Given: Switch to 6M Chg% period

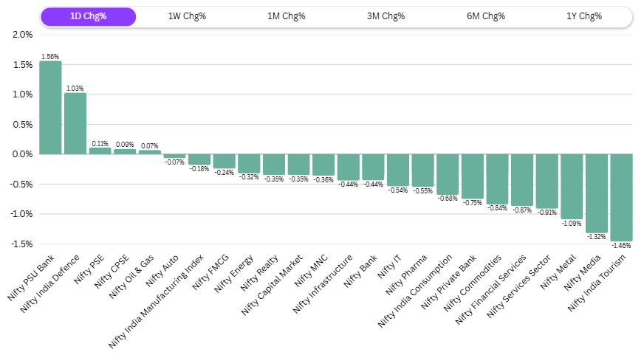Looking at the screenshot, I should [484, 16].
